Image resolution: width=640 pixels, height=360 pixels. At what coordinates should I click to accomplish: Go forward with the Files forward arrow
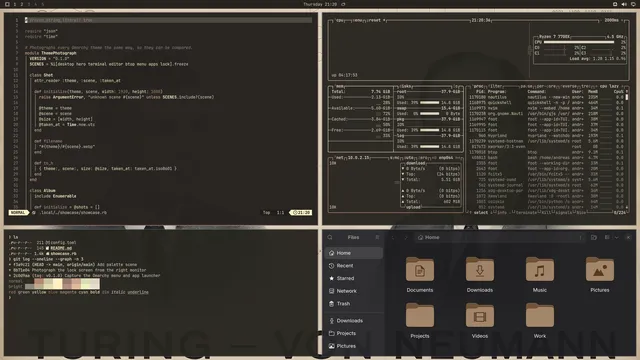[405, 238]
